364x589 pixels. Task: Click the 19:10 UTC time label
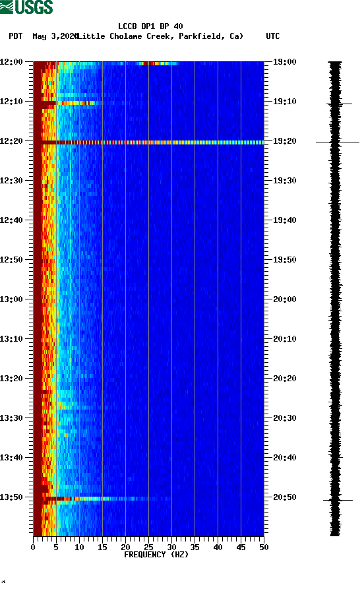coord(285,102)
